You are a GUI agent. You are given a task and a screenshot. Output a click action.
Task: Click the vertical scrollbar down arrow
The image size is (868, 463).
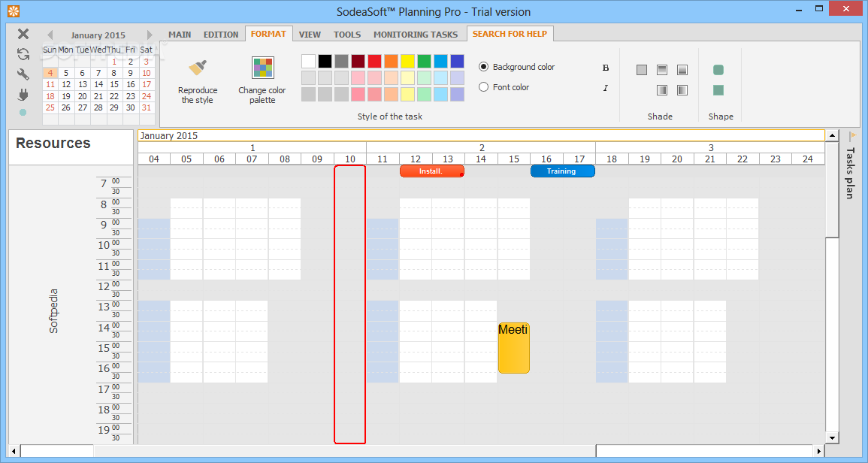[x=832, y=437]
